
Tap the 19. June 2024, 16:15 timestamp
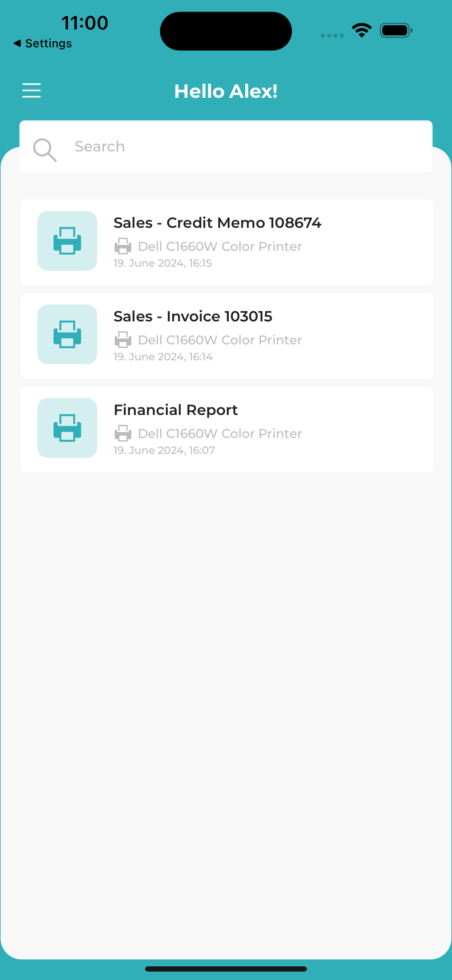coord(163,263)
